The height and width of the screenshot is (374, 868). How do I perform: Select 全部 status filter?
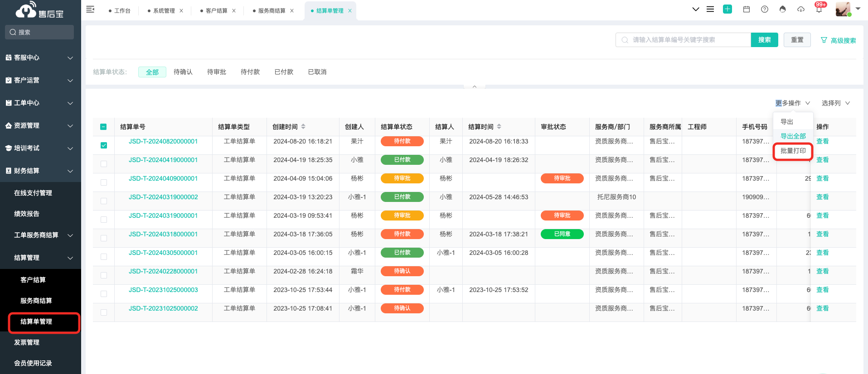[152, 72]
